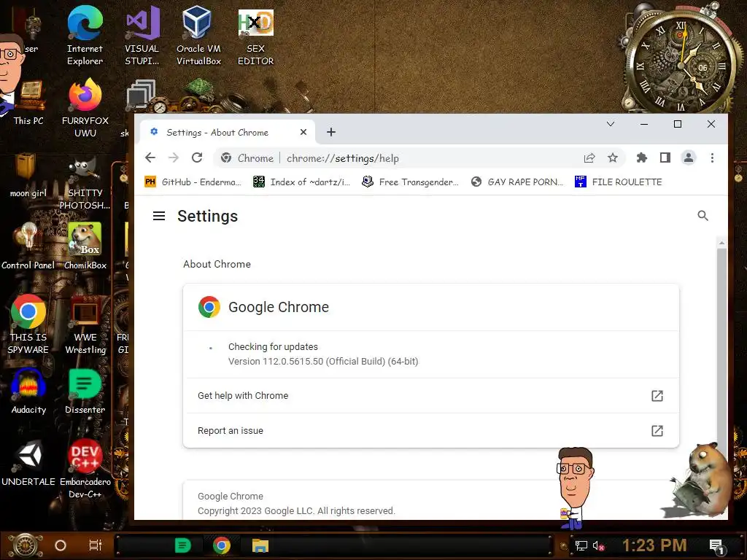747x560 pixels.
Task: Open a new Chrome tab
Action: tap(331, 132)
